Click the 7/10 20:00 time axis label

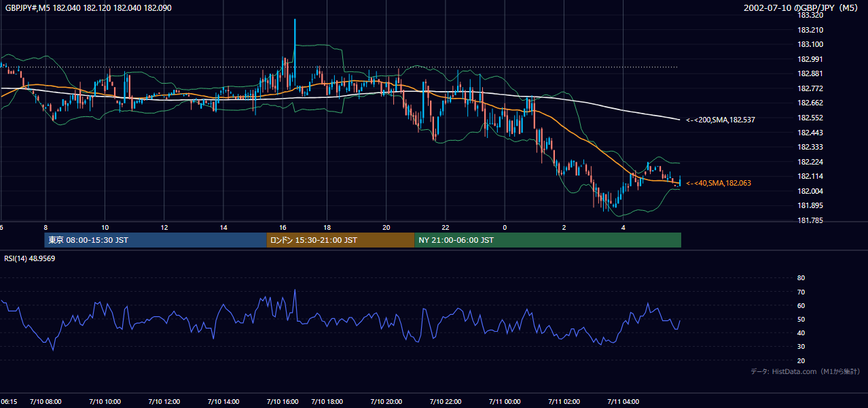click(x=386, y=402)
